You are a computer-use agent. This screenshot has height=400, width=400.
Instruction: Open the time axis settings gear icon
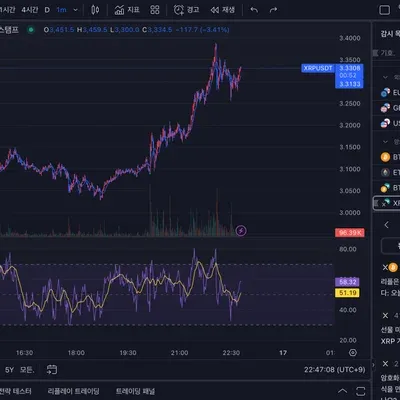(x=353, y=353)
